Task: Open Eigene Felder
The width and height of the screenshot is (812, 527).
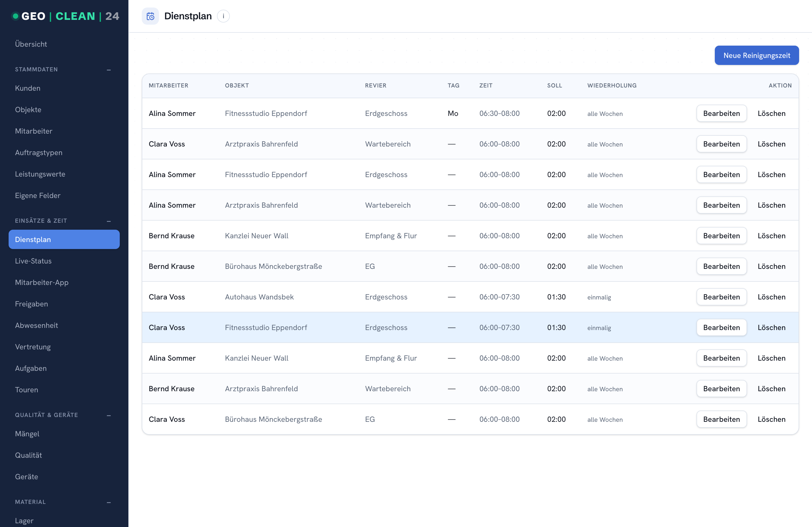Action: pyautogui.click(x=64, y=195)
